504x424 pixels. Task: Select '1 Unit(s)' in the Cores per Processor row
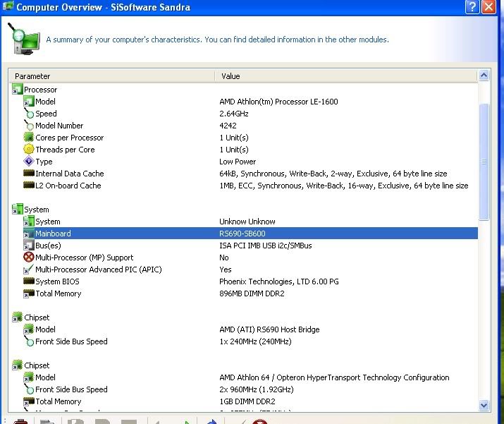pos(234,138)
